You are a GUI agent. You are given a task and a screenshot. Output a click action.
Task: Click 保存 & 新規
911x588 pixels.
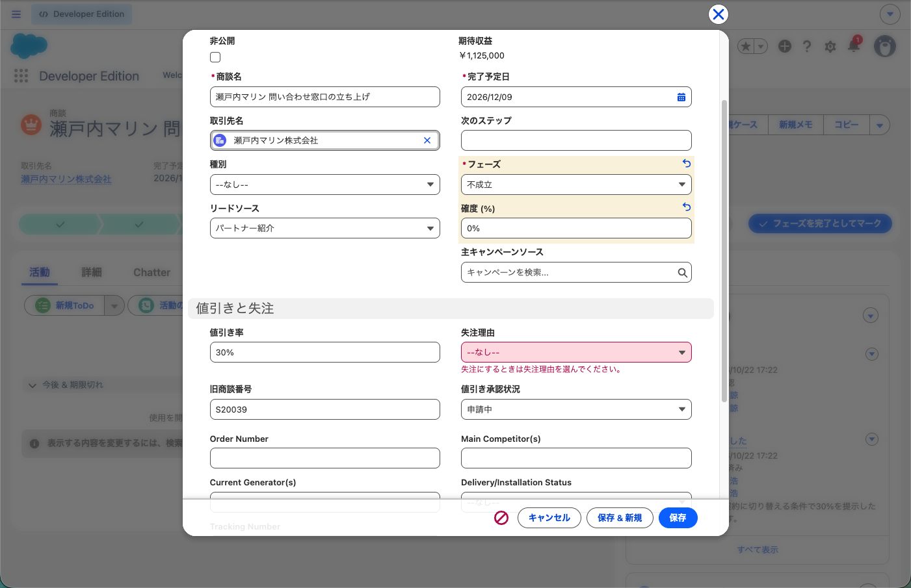click(x=620, y=518)
